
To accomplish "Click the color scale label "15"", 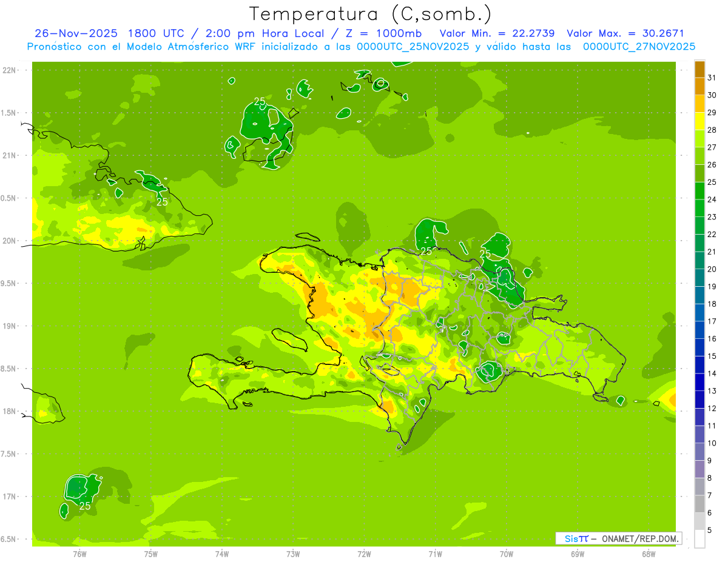I will click(x=712, y=356).
